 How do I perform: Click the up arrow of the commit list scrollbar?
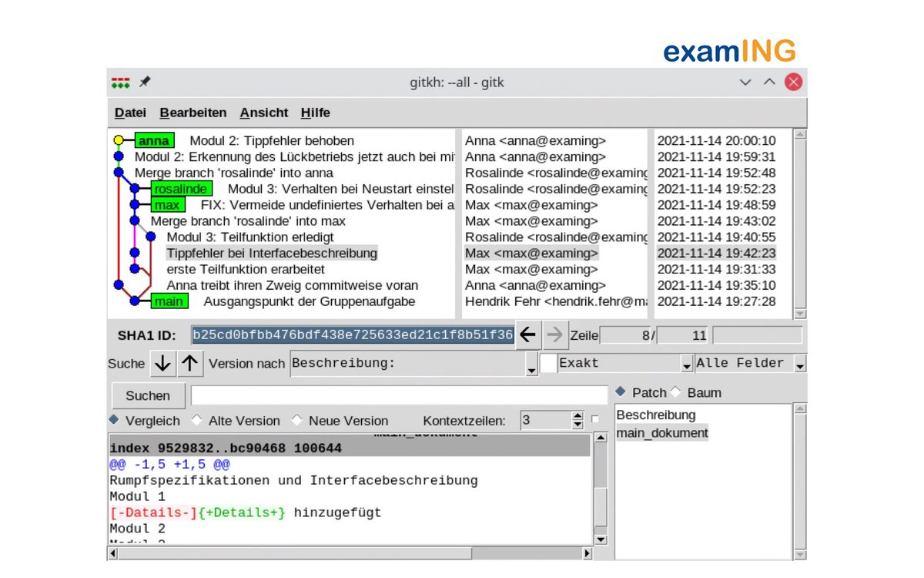pyautogui.click(x=799, y=134)
